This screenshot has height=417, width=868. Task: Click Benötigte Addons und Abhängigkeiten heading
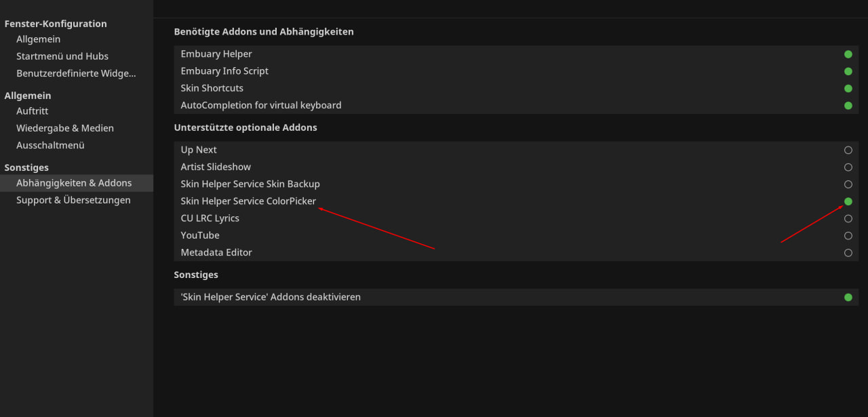pos(264,32)
